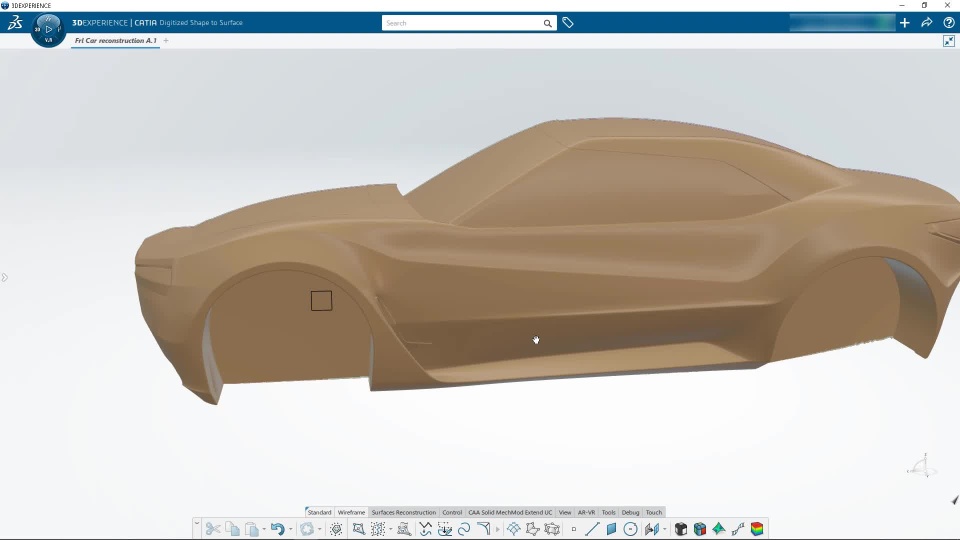Viewport: 960px width, 540px height.
Task: Click the mesh cleaner icon
Action: click(404, 529)
